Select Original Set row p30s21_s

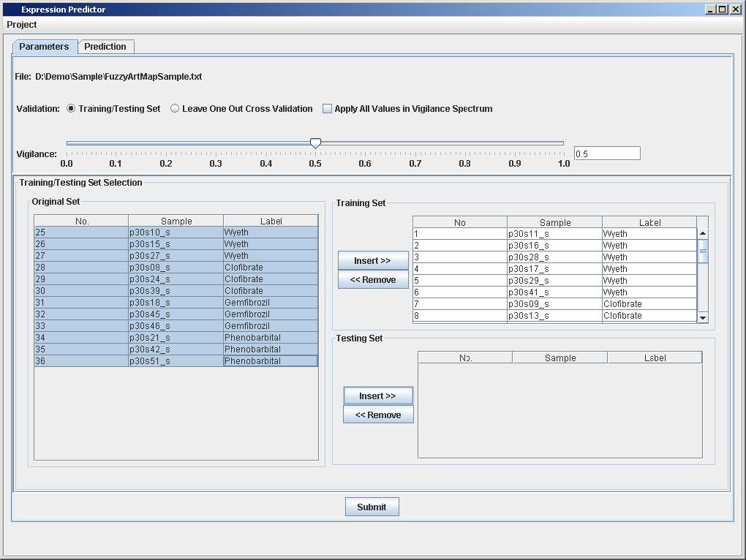coord(176,338)
